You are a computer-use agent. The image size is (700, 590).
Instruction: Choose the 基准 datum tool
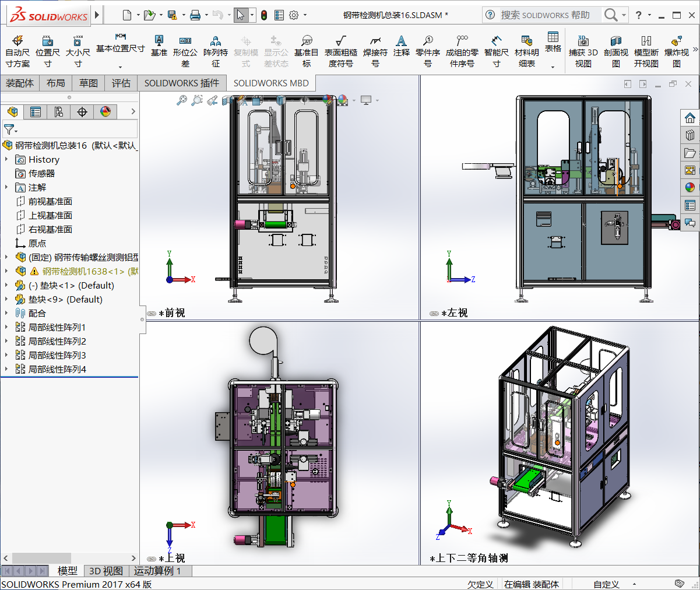point(159,45)
